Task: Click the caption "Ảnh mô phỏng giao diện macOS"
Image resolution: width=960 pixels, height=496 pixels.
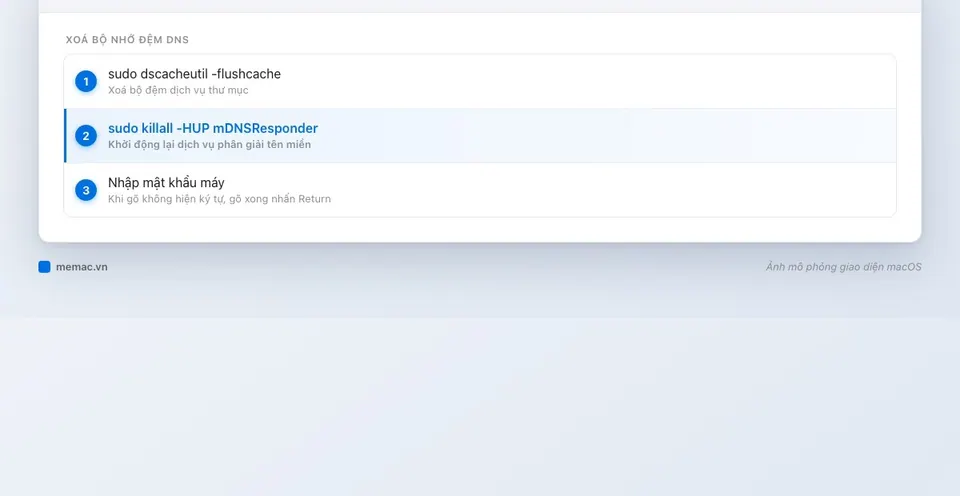Action: tap(843, 267)
